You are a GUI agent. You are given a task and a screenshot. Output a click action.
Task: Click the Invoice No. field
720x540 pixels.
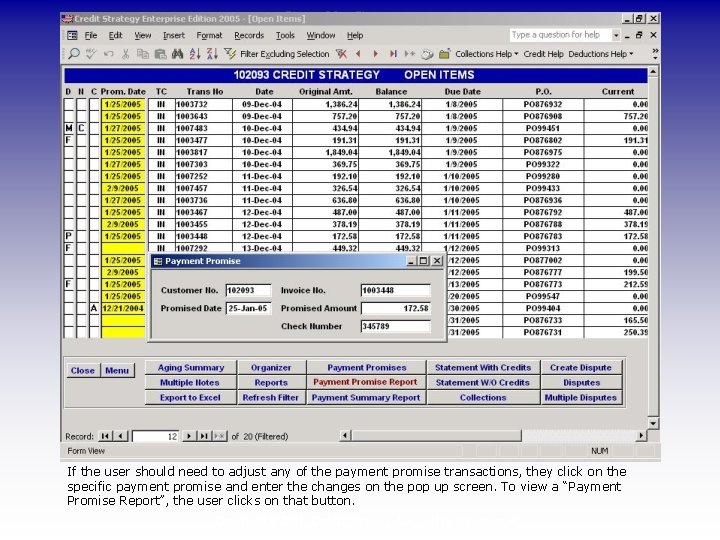(395, 291)
